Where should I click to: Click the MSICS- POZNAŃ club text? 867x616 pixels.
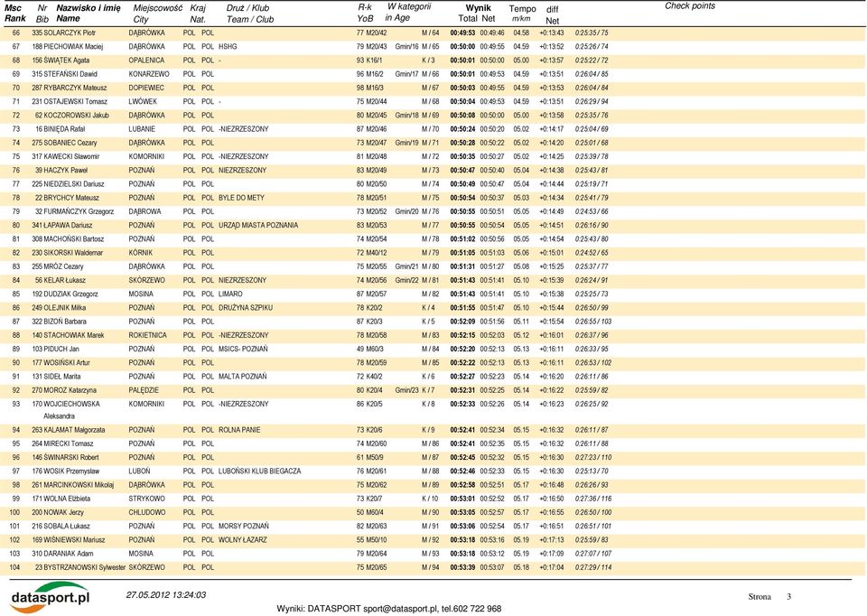pyautogui.click(x=243, y=350)
